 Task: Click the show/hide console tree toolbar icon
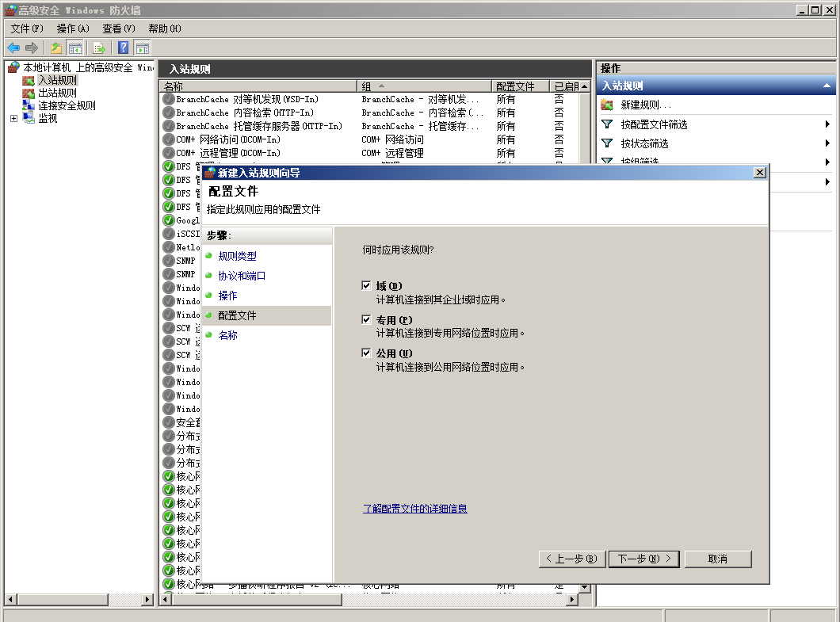click(74, 48)
